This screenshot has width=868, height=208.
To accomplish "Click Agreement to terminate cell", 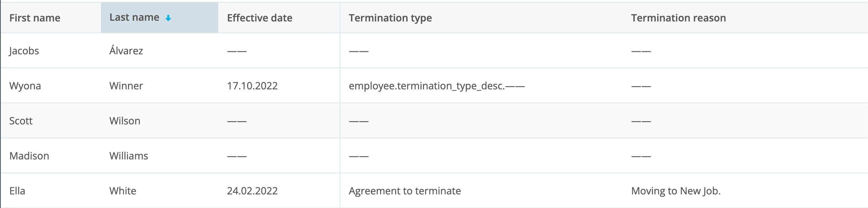I will click(x=405, y=191).
